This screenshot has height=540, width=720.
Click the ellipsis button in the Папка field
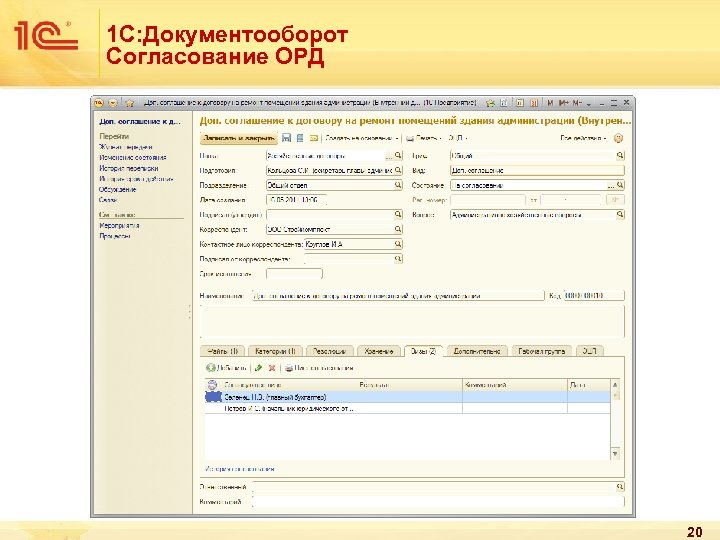pyautogui.click(x=389, y=156)
